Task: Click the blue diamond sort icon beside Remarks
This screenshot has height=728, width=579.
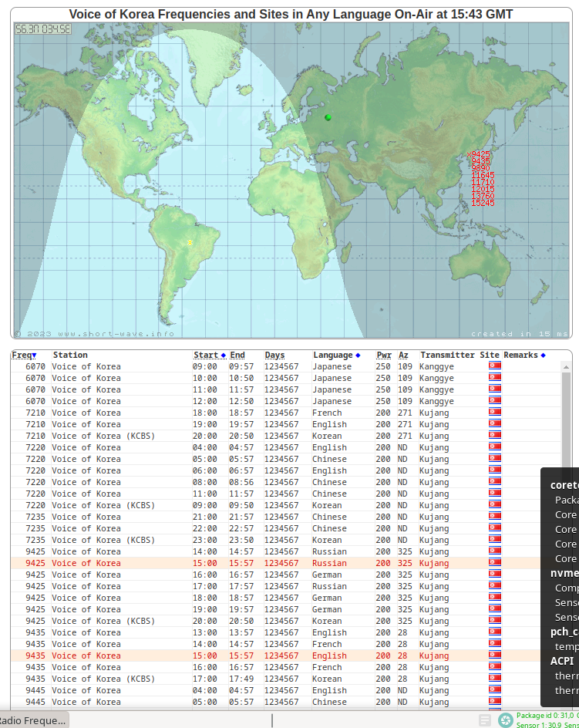Action: point(543,356)
